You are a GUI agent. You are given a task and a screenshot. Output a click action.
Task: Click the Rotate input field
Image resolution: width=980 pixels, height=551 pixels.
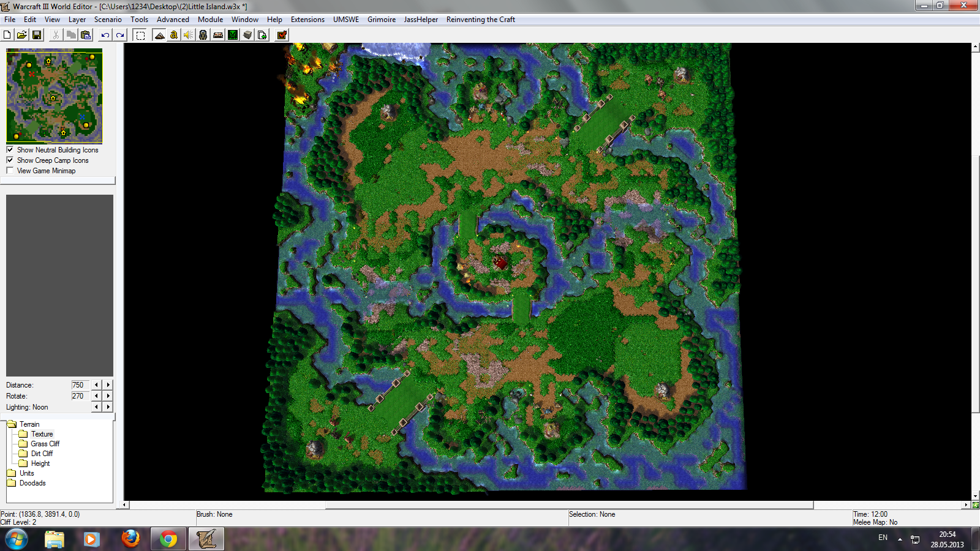(x=80, y=395)
